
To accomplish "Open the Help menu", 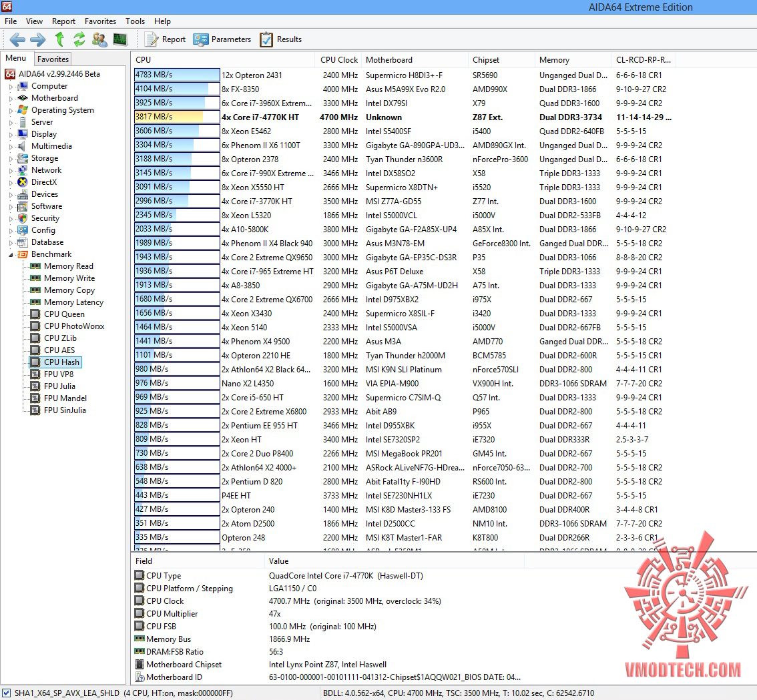I will [162, 21].
